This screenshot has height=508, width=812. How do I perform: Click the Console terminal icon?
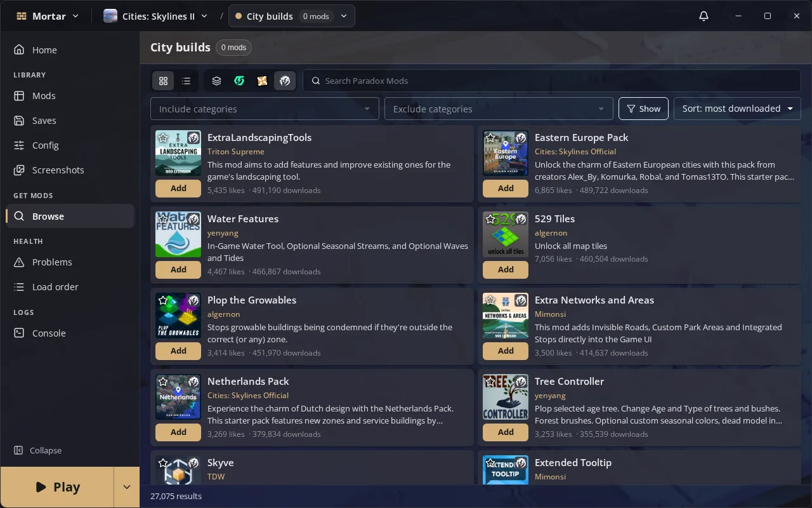(x=19, y=333)
